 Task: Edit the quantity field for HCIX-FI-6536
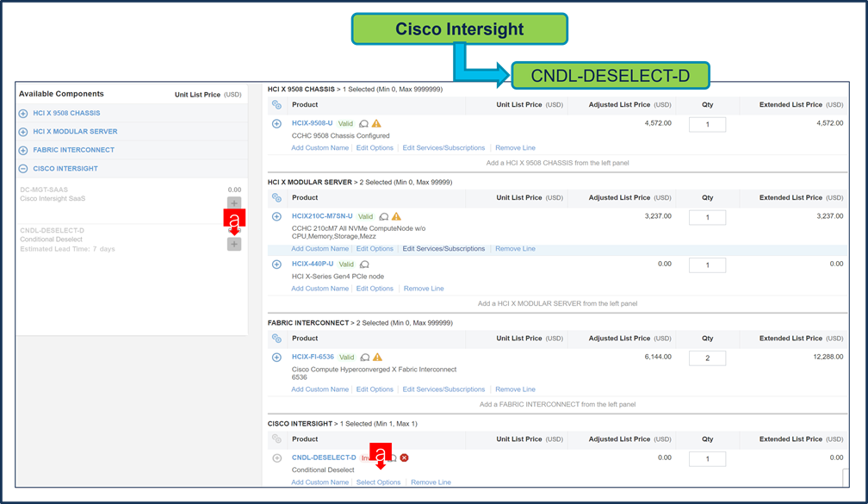[x=708, y=358]
